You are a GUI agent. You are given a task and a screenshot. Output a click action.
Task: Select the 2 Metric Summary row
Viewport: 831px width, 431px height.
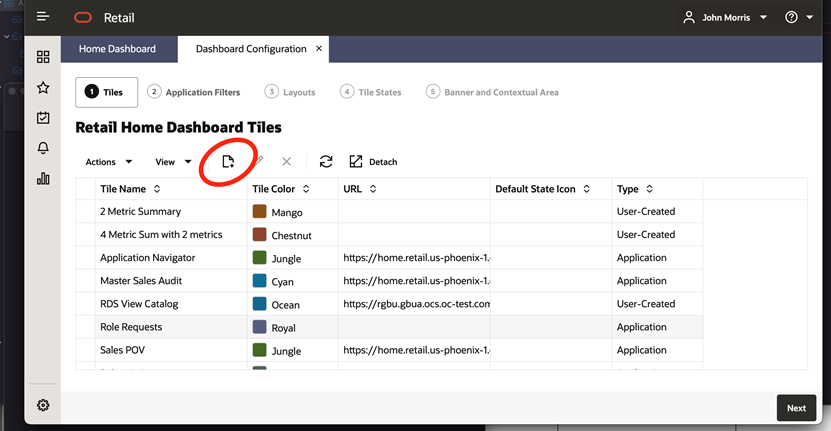[389, 212]
